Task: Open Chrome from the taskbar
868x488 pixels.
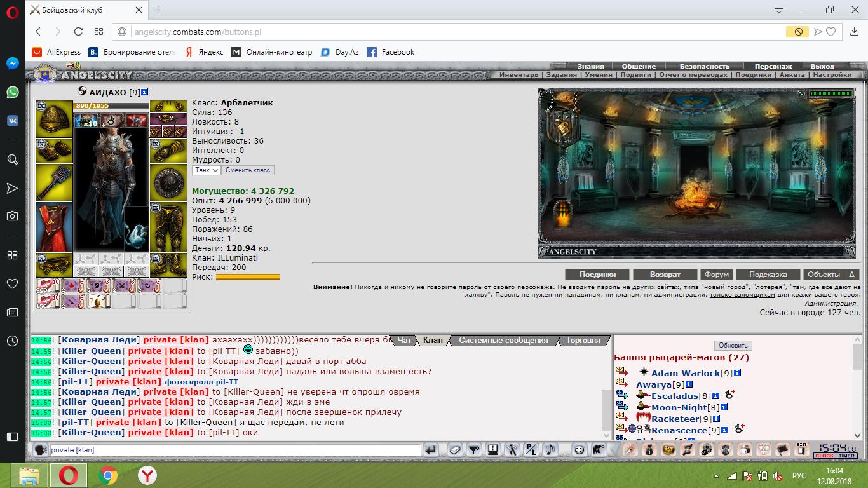Action: click(108, 475)
